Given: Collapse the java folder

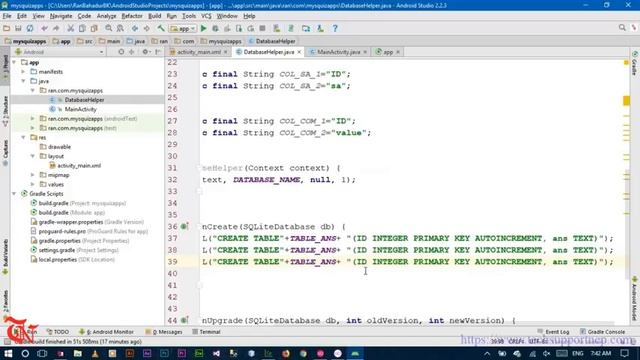Looking at the screenshot, I should click(x=24, y=81).
